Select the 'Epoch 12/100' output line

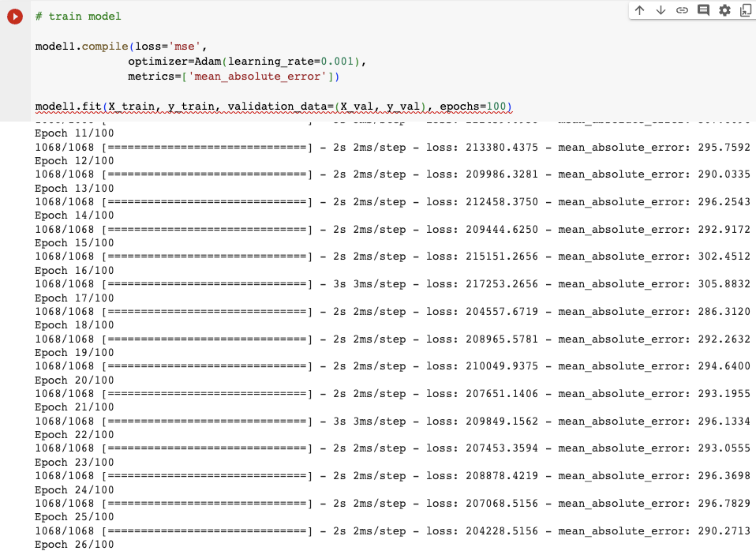point(74,161)
